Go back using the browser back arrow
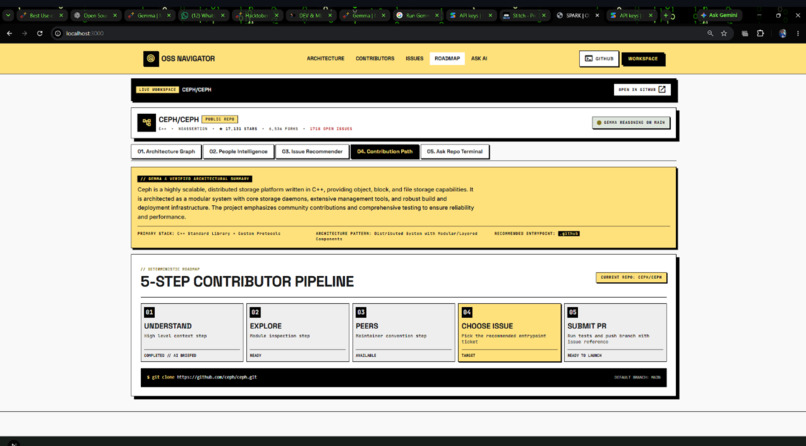 pyautogui.click(x=9, y=33)
